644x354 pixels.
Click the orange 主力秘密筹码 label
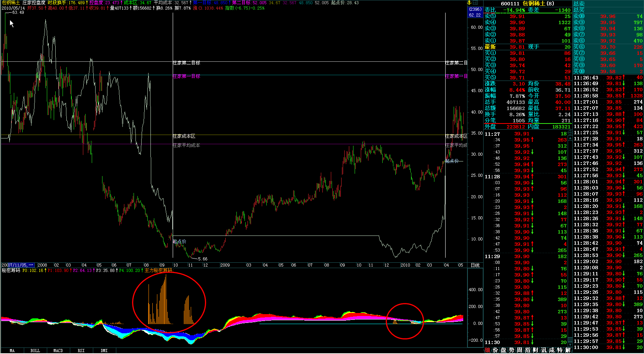point(159,270)
